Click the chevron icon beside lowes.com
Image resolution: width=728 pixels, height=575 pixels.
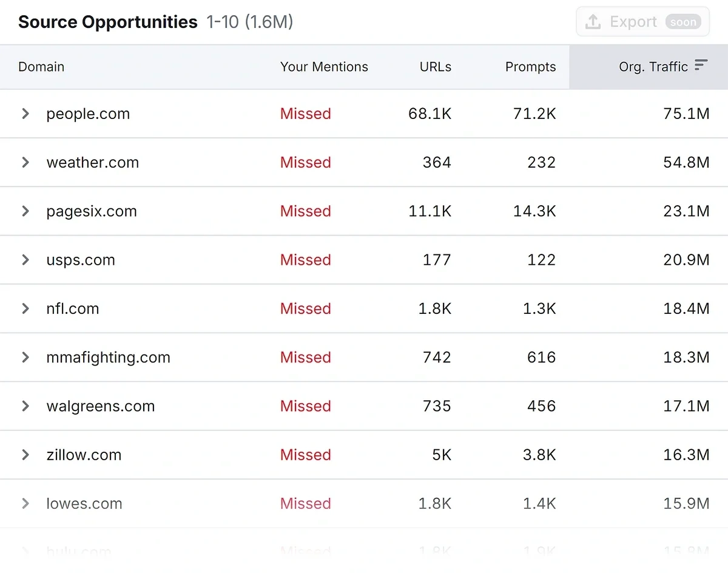24,503
